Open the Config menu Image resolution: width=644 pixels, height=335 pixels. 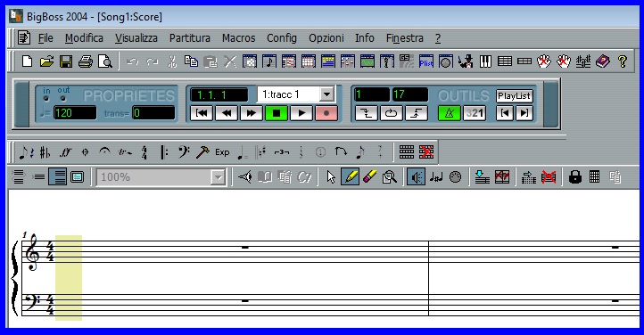pos(282,38)
